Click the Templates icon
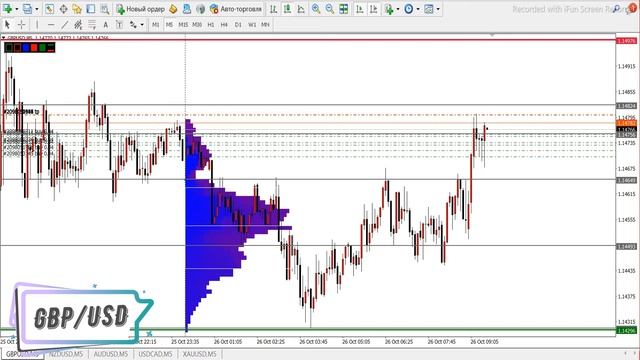 [x=429, y=9]
